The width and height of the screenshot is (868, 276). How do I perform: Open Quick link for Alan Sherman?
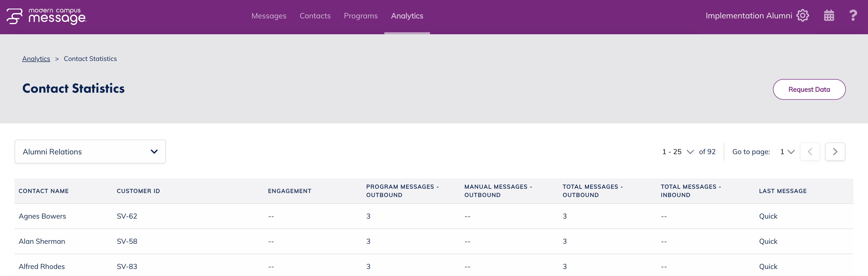[768, 242]
